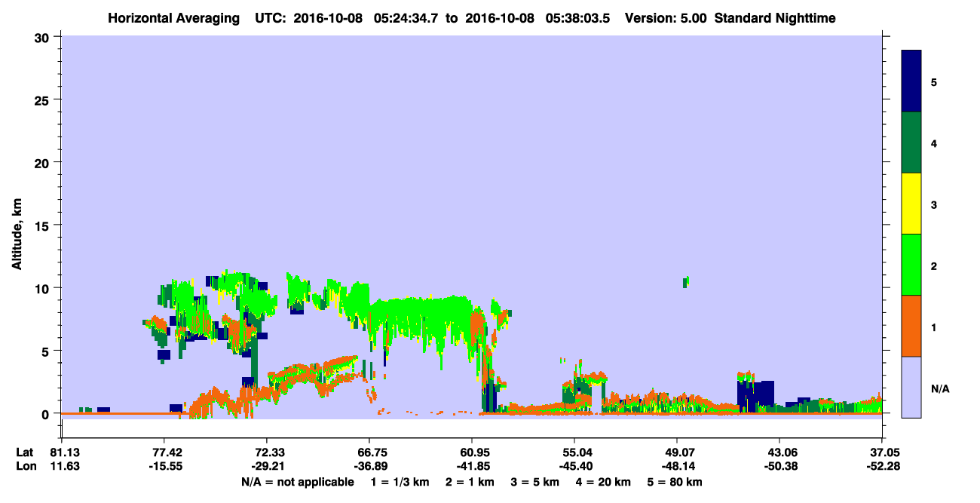980x503 pixels.
Task: Click the orange level 1 legend swatch
Action: coord(911,326)
